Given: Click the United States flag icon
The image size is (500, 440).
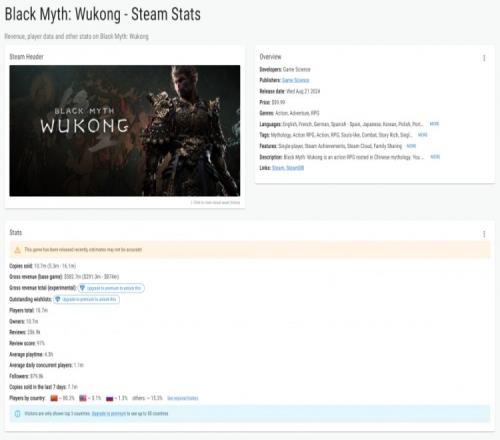Looking at the screenshot, I should [83, 398].
